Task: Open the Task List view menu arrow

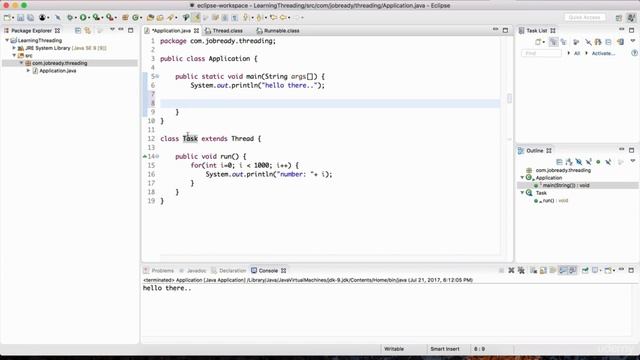Action: (x=633, y=41)
